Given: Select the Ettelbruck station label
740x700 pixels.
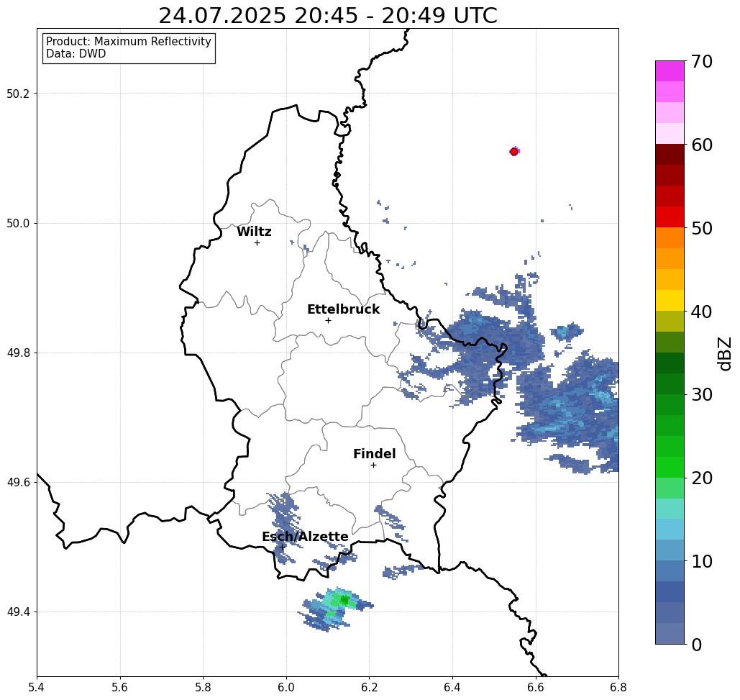Looking at the screenshot, I should [344, 309].
